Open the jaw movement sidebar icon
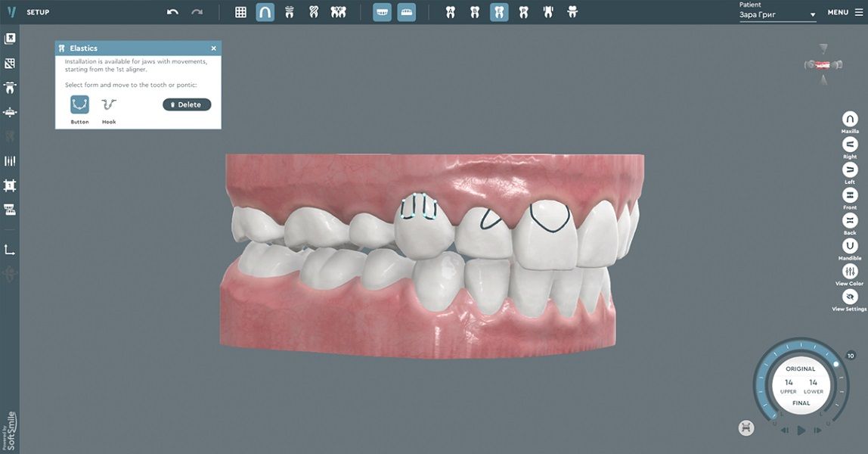Viewport: 868px width, 454px height. 9,113
